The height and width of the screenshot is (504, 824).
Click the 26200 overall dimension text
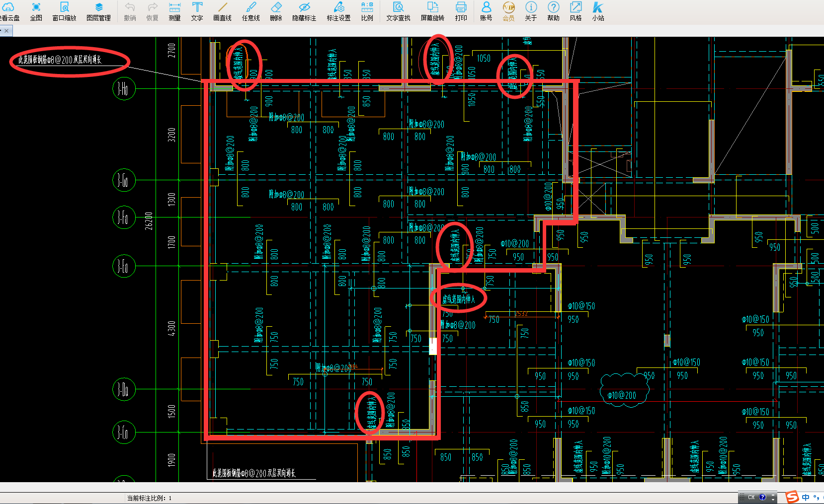click(x=149, y=221)
